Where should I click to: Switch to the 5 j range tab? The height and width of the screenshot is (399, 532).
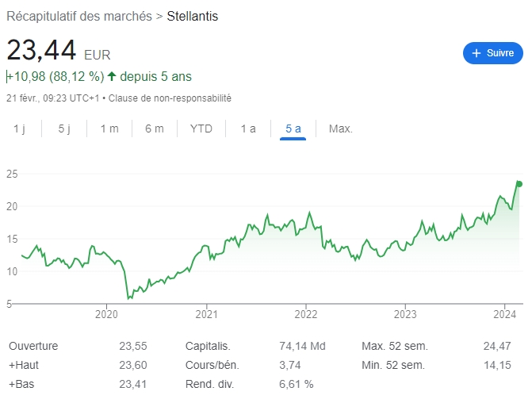65,129
